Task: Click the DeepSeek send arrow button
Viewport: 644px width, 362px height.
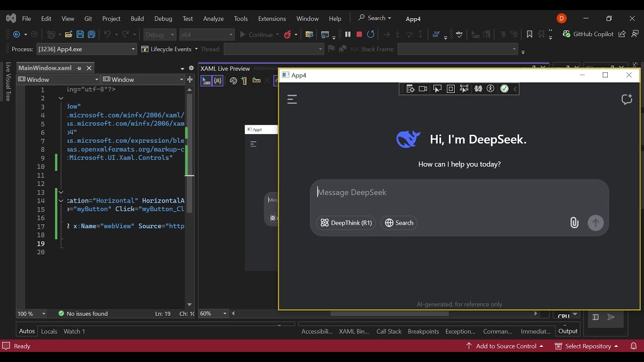Action: click(x=596, y=223)
